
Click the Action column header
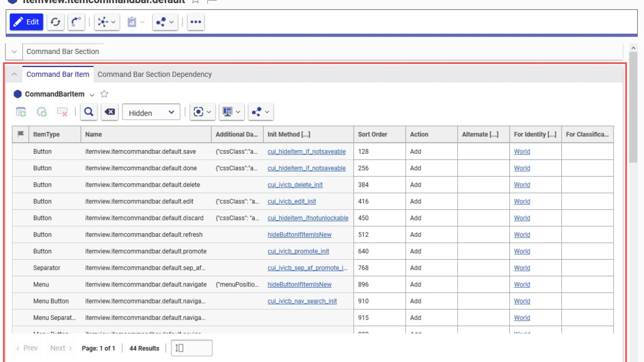(431, 134)
